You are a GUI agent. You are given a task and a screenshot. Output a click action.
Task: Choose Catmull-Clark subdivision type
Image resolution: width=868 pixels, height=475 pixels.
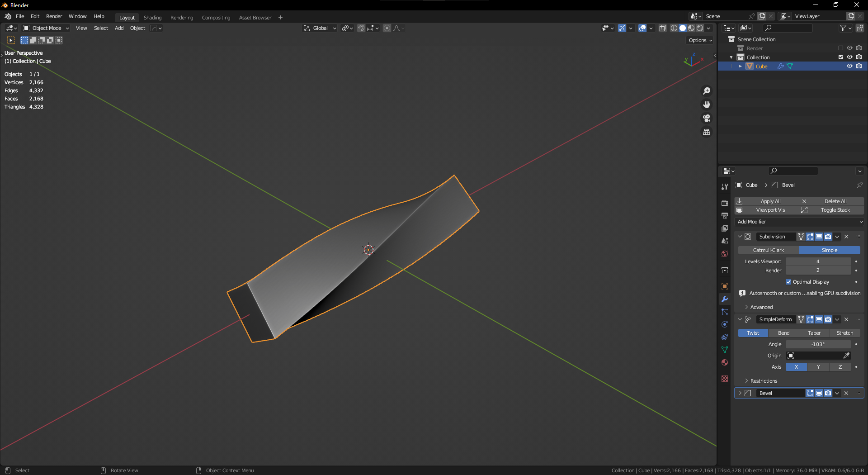(x=768, y=250)
